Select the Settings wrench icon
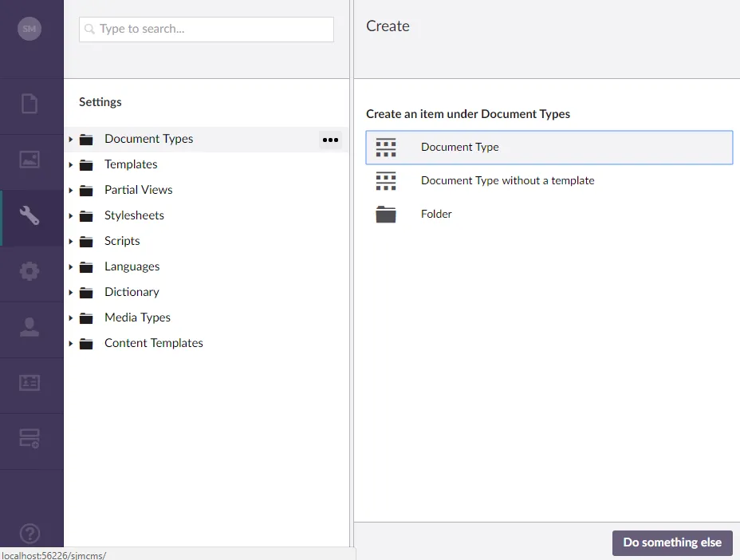Image resolution: width=740 pixels, height=560 pixels. coord(30,215)
